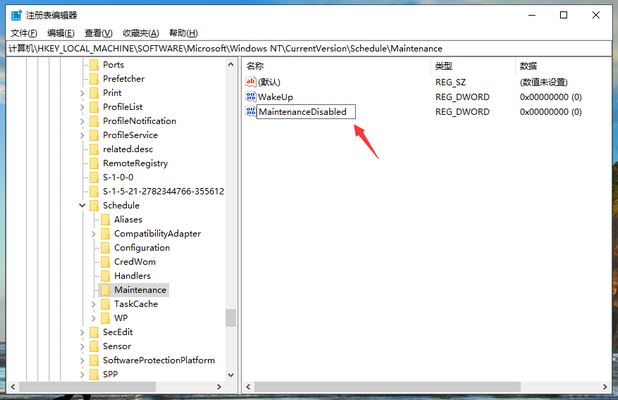Click the (默认) string value icon
The height and width of the screenshot is (400, 618).
(x=251, y=81)
